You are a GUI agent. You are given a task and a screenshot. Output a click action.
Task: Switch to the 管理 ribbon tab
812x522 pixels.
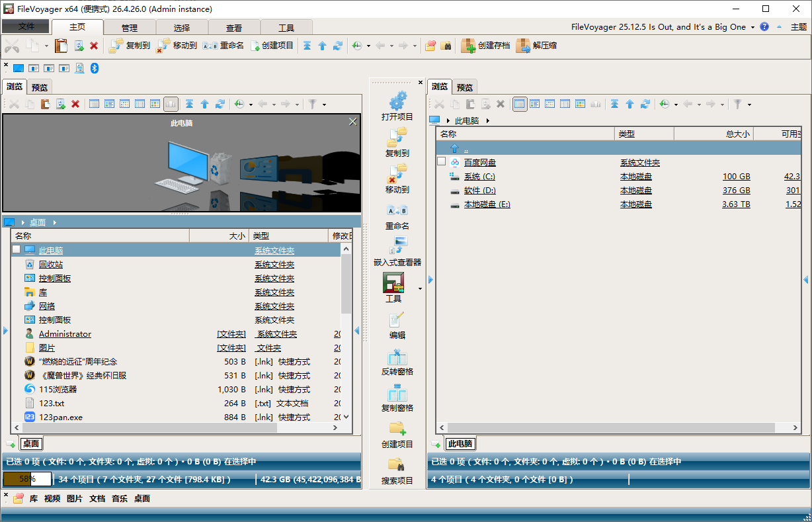pos(130,27)
